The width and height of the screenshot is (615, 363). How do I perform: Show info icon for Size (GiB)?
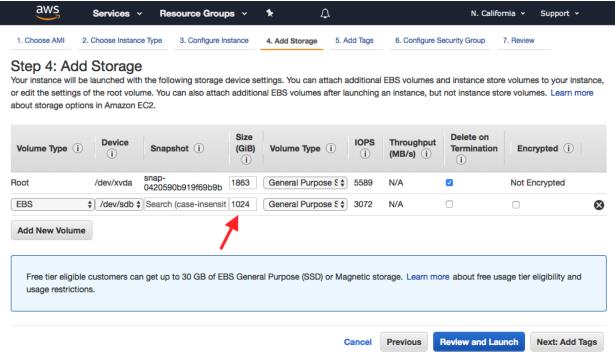246,160
